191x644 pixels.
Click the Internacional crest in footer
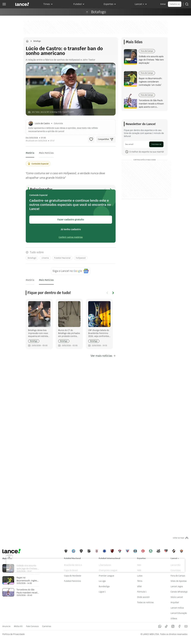[x=143, y=551]
